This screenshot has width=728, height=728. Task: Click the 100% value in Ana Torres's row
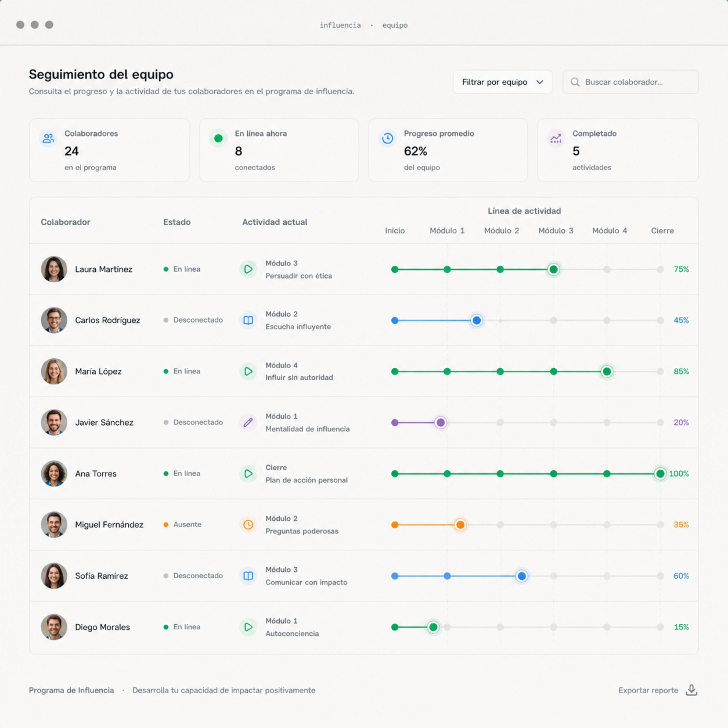point(679,474)
